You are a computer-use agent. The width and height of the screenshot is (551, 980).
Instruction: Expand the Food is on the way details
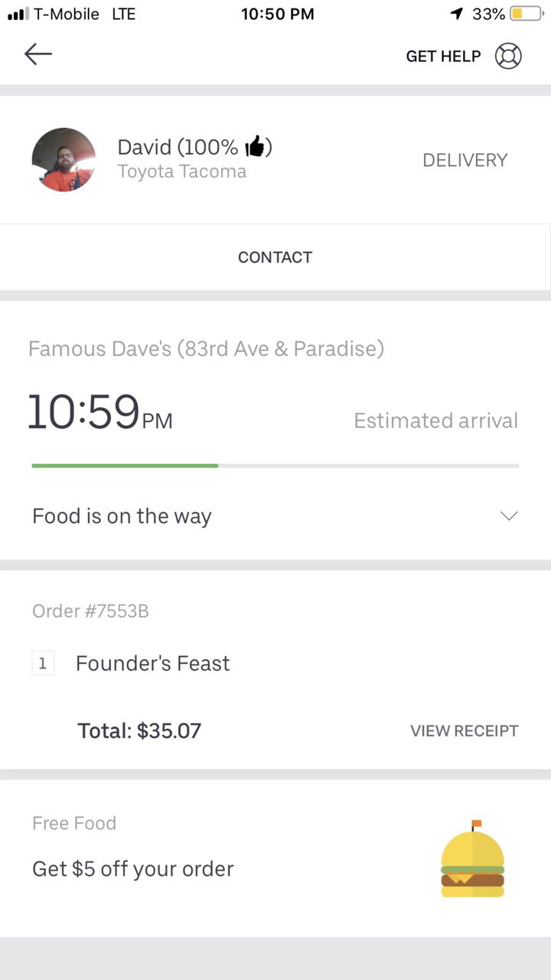coord(509,516)
